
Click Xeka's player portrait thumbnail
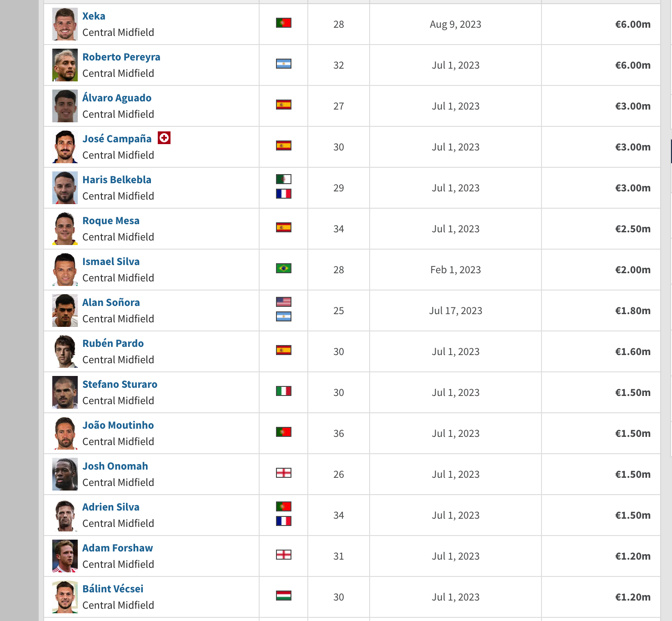point(65,24)
